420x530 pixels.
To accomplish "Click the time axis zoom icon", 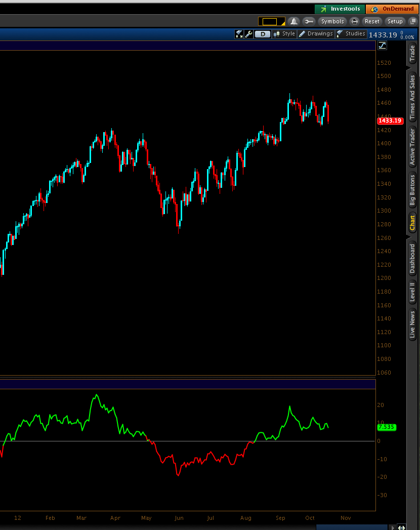I will coord(401,527).
